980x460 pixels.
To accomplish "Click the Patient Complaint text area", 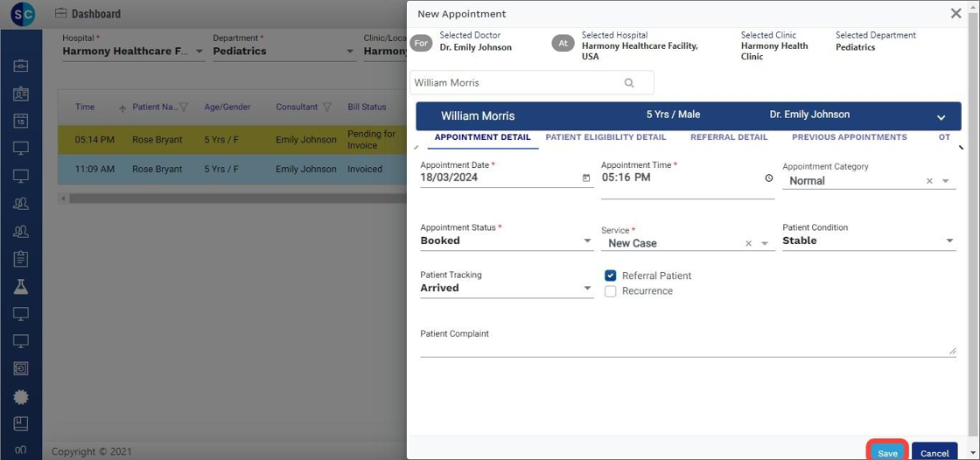I will coord(688,348).
